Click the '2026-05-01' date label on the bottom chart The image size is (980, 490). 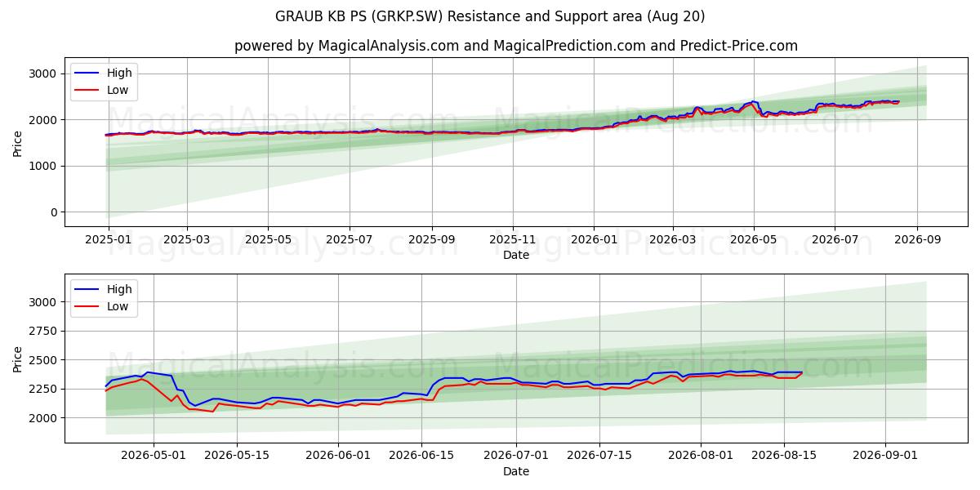(x=154, y=456)
